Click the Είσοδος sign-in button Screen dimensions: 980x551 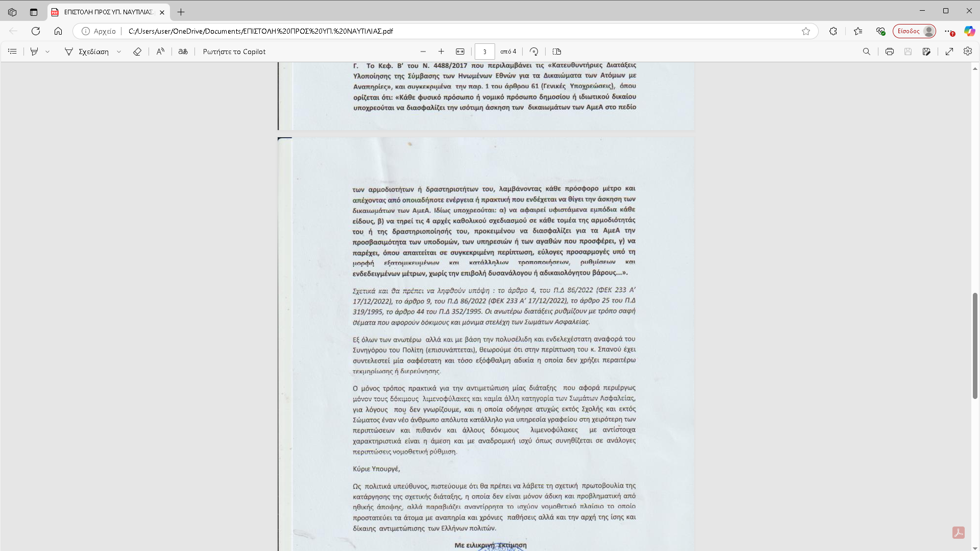(914, 31)
